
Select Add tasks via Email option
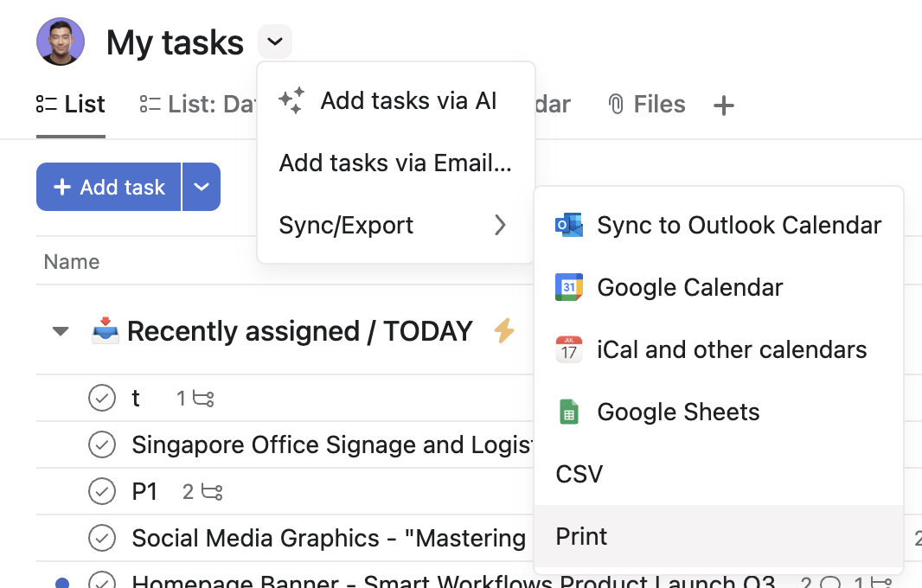pos(396,163)
